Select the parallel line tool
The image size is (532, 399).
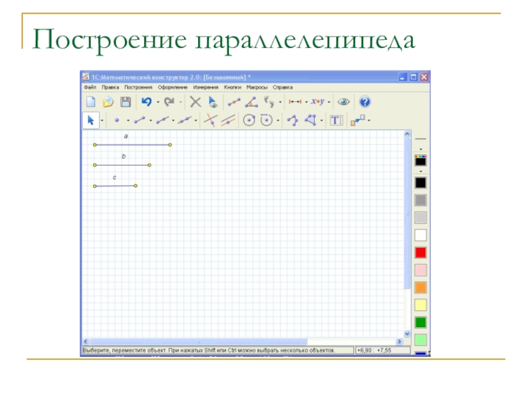click(x=228, y=120)
